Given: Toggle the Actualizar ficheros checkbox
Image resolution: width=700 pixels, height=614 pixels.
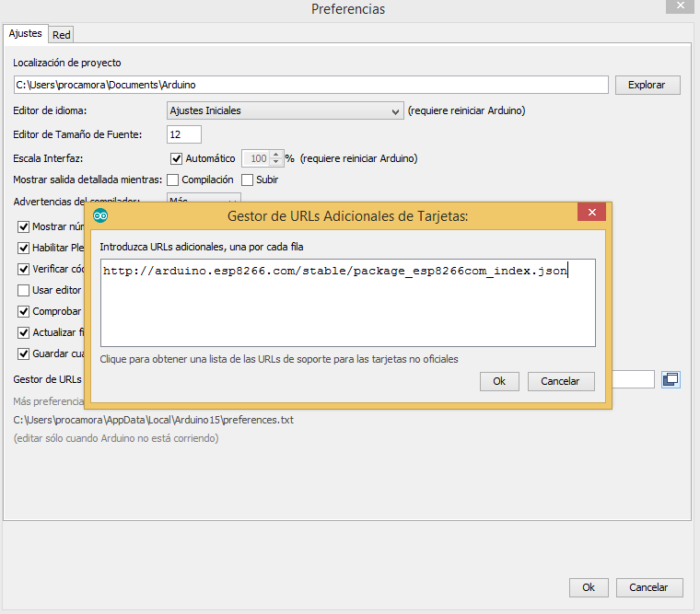Looking at the screenshot, I should pyautogui.click(x=24, y=332).
